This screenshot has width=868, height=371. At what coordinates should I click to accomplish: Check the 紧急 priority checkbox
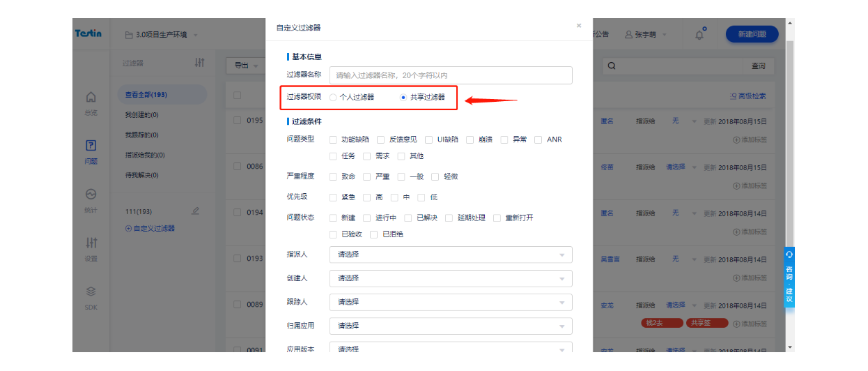333,197
